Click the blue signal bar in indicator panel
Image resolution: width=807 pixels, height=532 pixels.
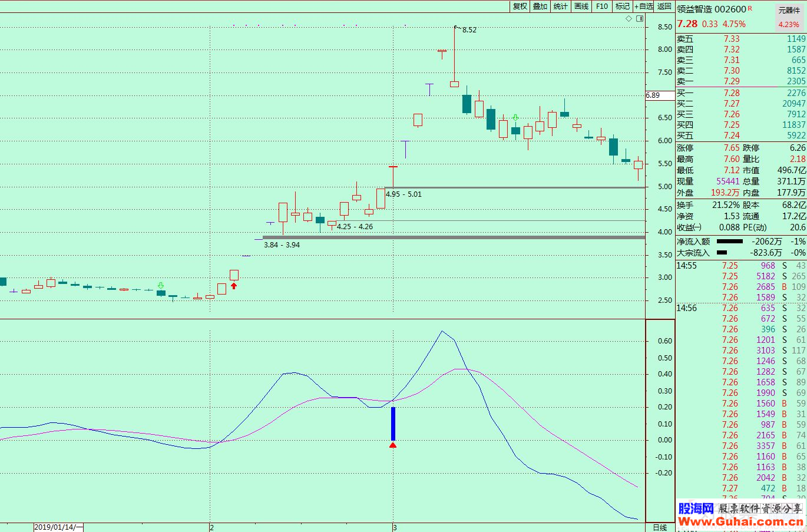click(393, 424)
